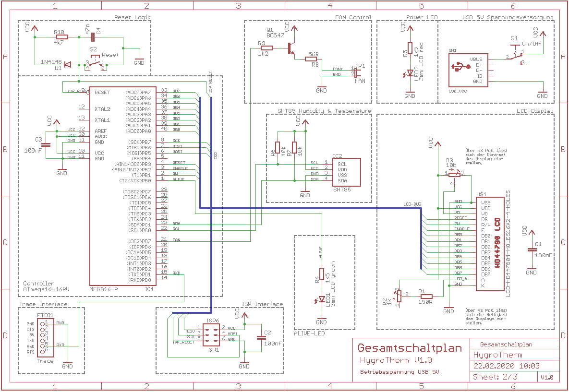Click capacitor C1 in LCD-Display block
Screen dimensions: 569x392
pos(531,249)
